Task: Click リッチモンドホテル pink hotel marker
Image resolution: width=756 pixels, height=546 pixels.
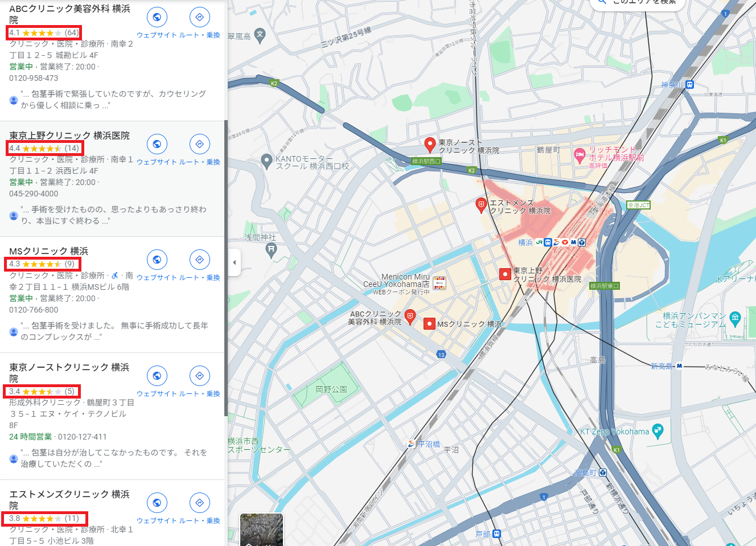Action: click(x=580, y=155)
